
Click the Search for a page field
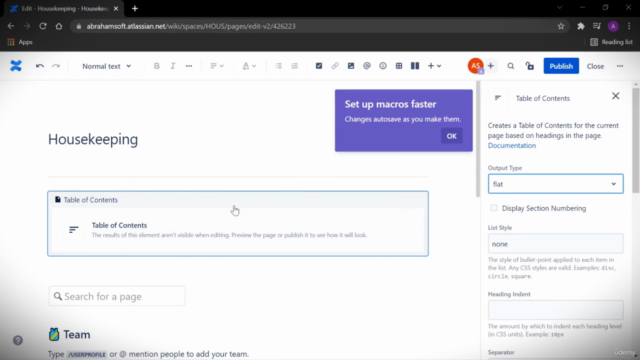(117, 296)
